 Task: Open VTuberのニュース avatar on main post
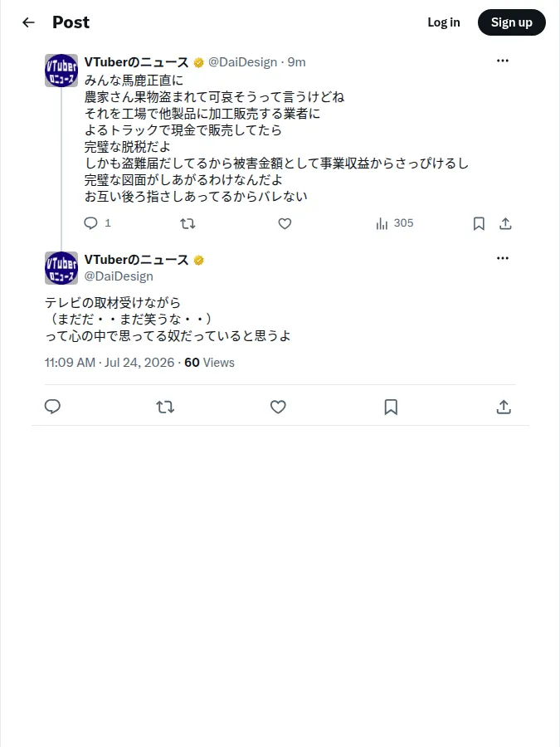pyautogui.click(x=61, y=268)
